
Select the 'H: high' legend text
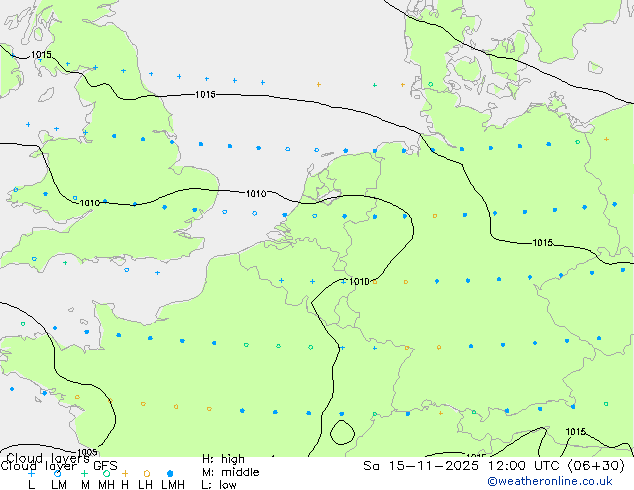223,459
